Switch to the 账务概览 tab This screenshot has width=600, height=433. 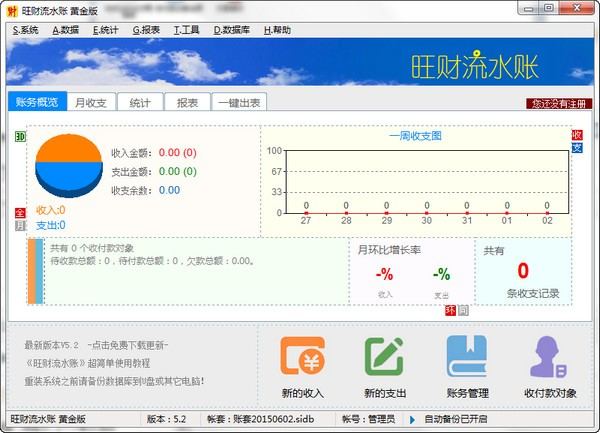[x=37, y=102]
